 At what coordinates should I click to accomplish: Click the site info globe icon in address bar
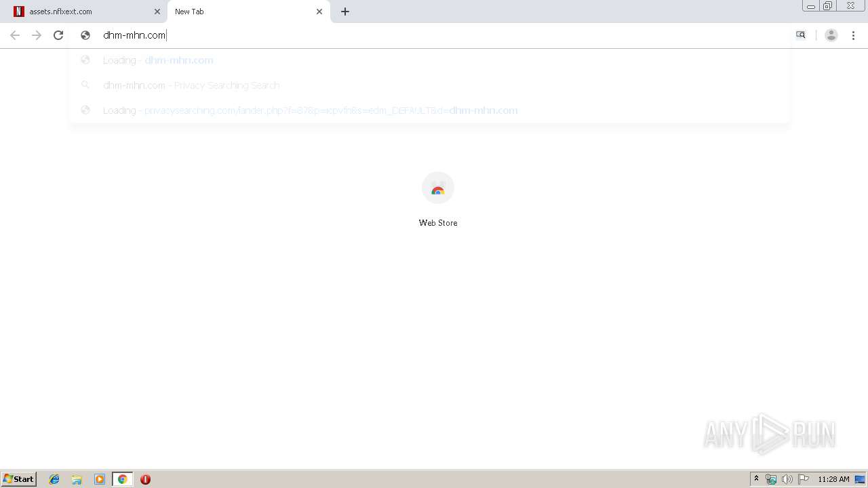point(85,35)
